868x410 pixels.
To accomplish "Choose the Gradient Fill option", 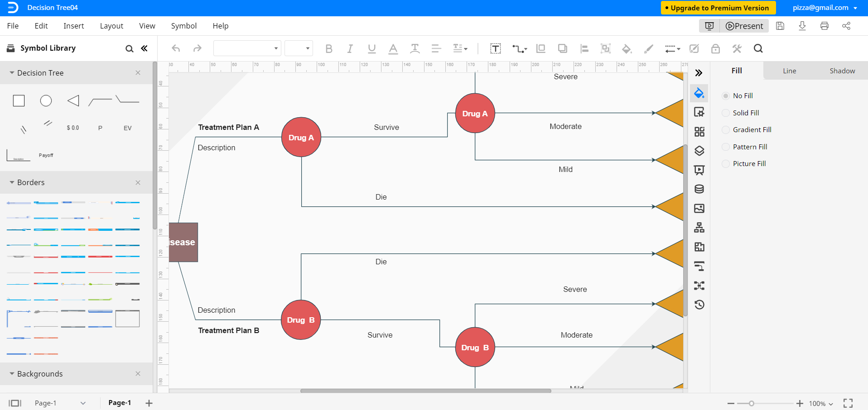I will click(x=726, y=130).
